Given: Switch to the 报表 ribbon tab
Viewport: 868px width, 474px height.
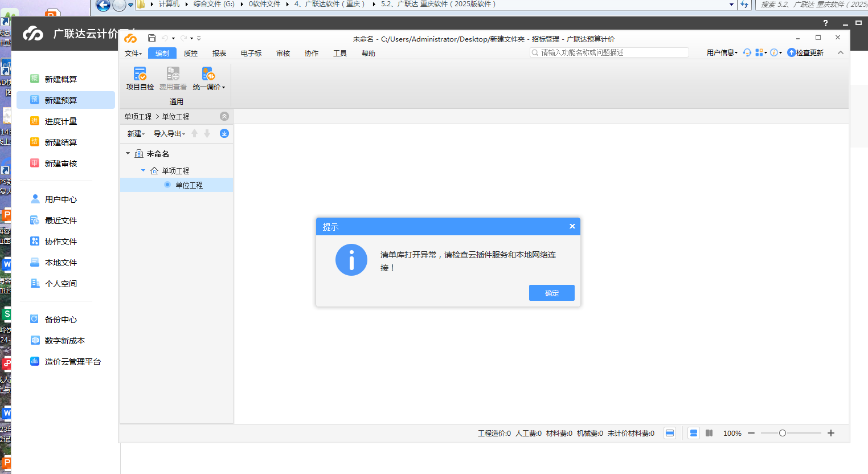Looking at the screenshot, I should coord(219,54).
